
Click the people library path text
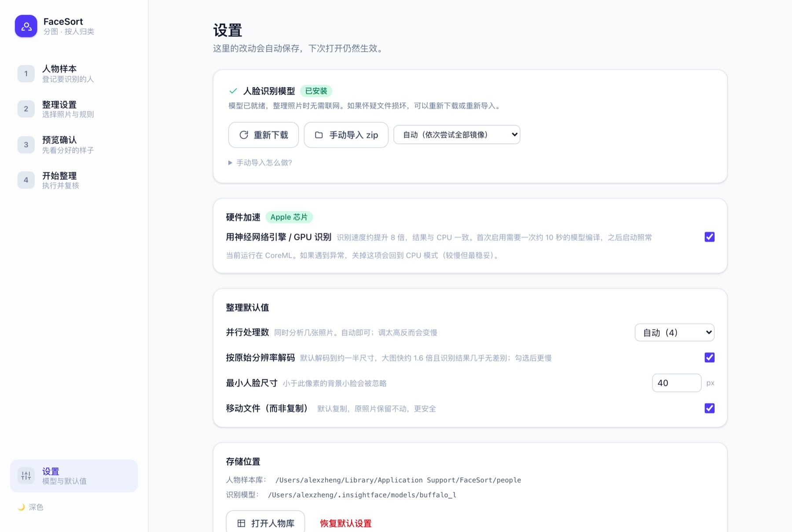tap(398, 480)
